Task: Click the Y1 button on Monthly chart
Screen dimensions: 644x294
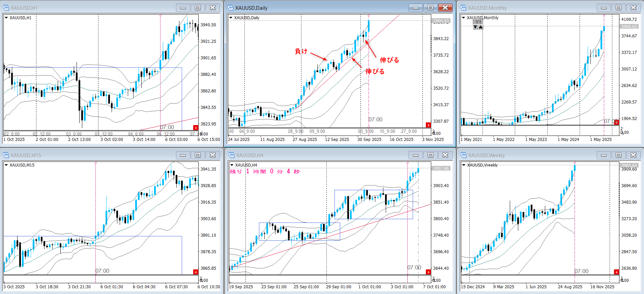Action: [x=478, y=22]
